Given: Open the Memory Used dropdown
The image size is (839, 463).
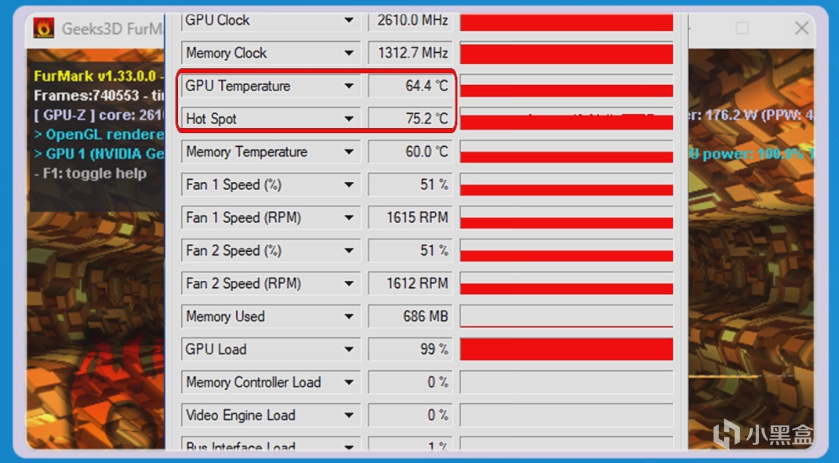Looking at the screenshot, I should pos(271,316).
